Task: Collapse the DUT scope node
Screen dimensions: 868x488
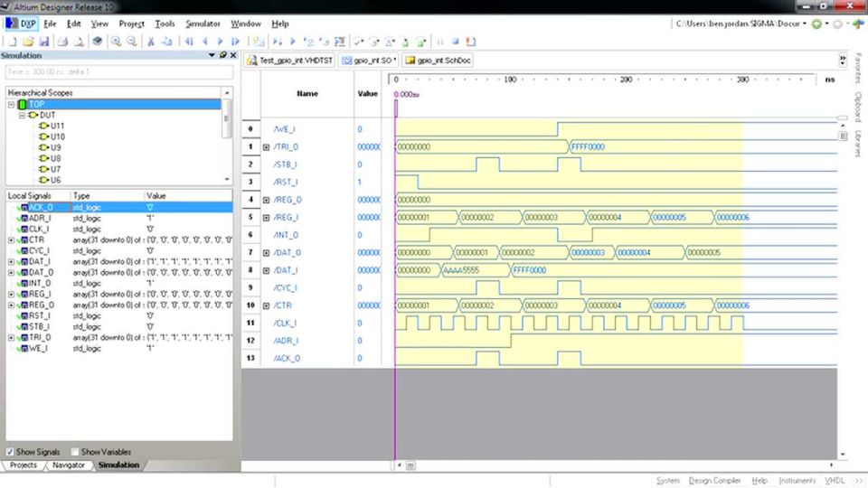Action: pyautogui.click(x=22, y=115)
